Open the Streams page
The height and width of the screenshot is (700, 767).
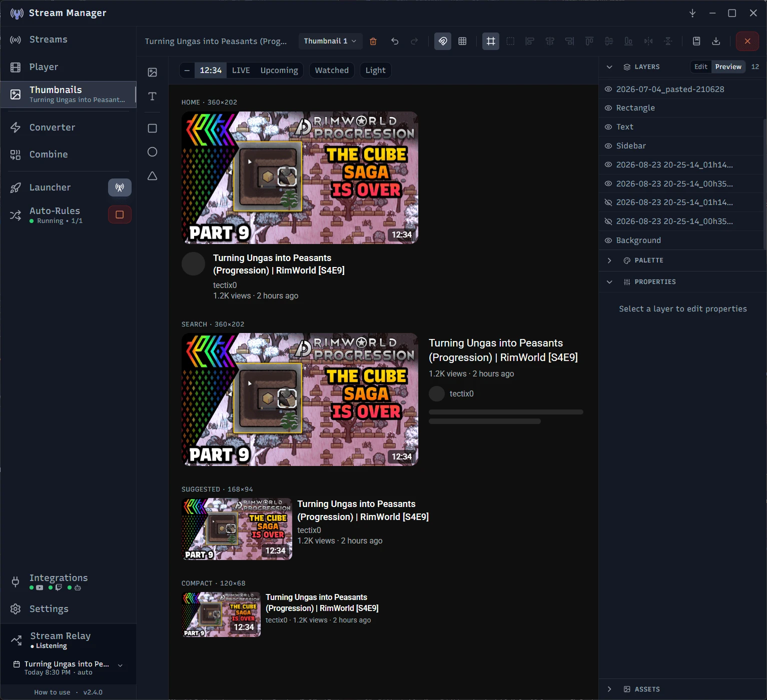(68, 39)
